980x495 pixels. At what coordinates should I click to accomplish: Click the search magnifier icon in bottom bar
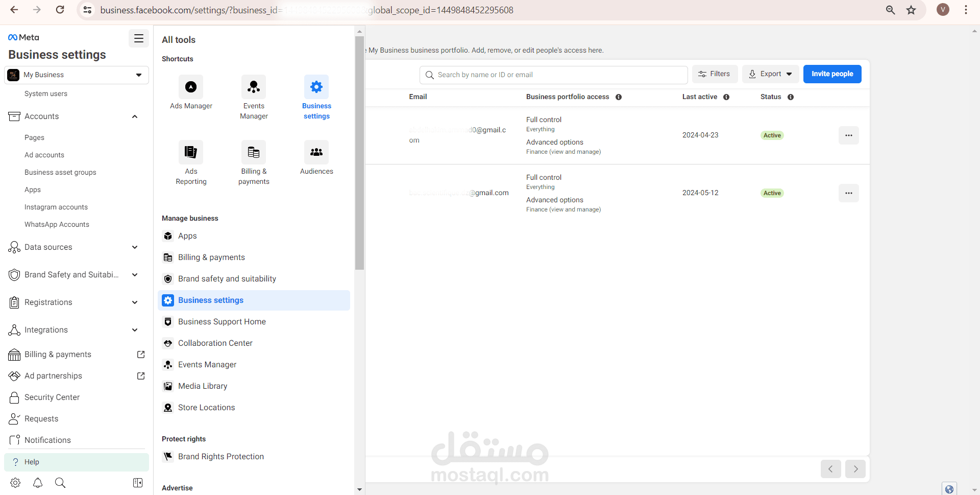(60, 483)
